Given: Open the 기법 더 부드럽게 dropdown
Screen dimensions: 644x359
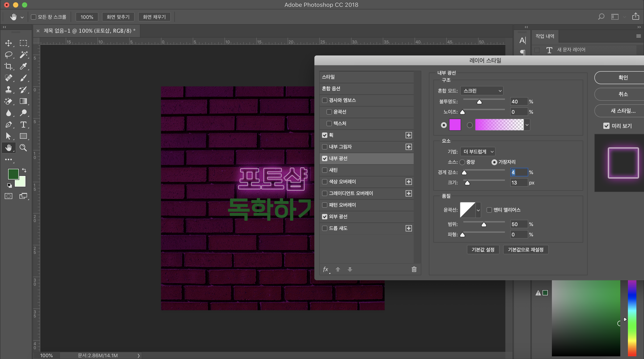Looking at the screenshot, I should click(477, 152).
